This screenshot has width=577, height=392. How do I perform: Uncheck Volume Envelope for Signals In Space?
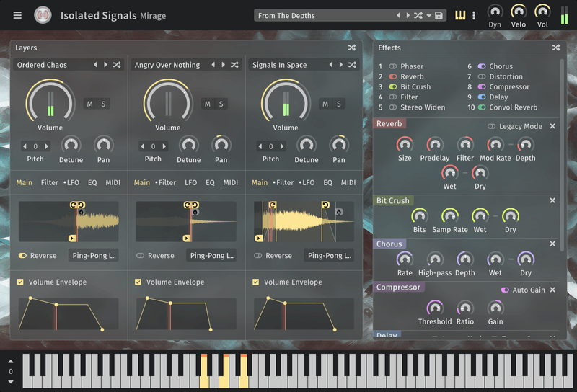(256, 282)
